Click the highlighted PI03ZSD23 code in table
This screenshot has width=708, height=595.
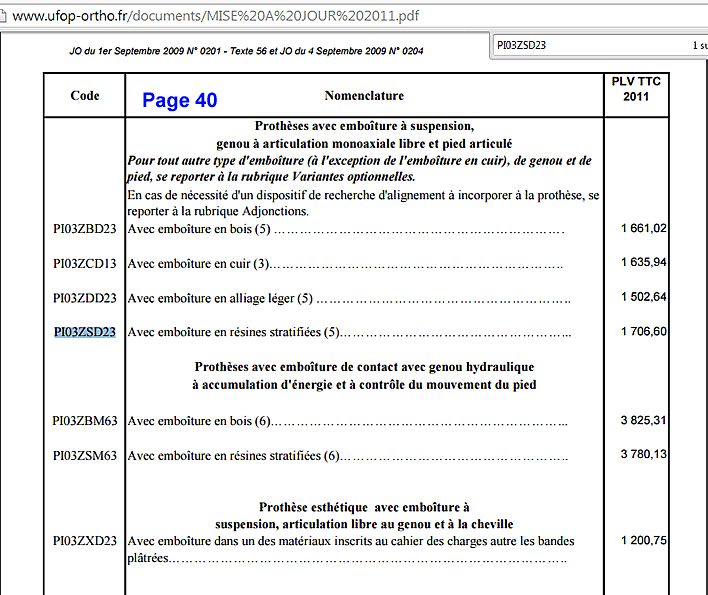click(85, 332)
